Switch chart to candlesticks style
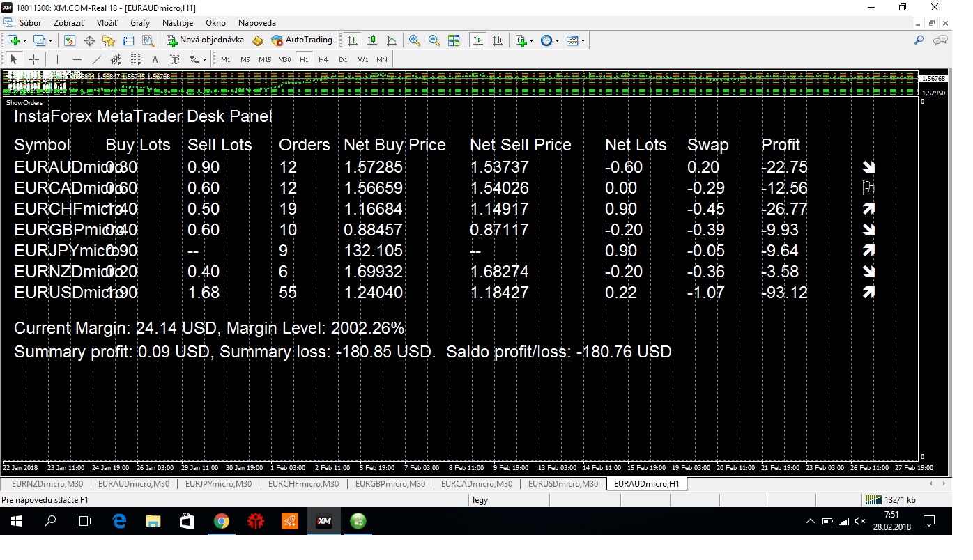Screen dimensions: 973x560 click(372, 40)
